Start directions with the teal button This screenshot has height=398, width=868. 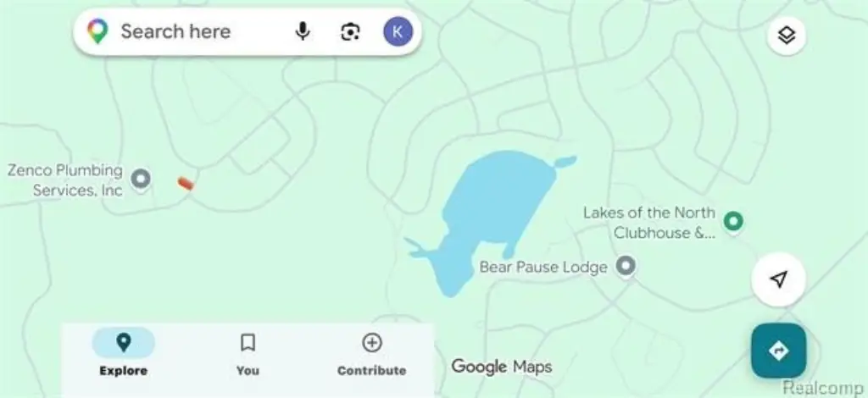pos(779,351)
